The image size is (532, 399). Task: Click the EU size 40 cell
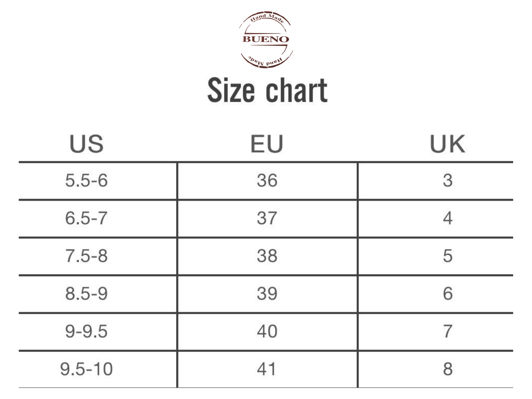267,332
